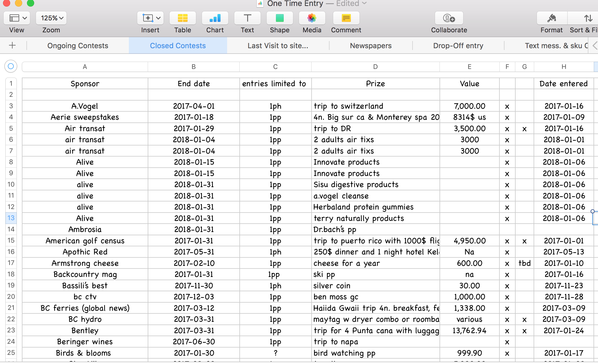
Task: Click the Insert toolbar icon
Action: tap(147, 18)
